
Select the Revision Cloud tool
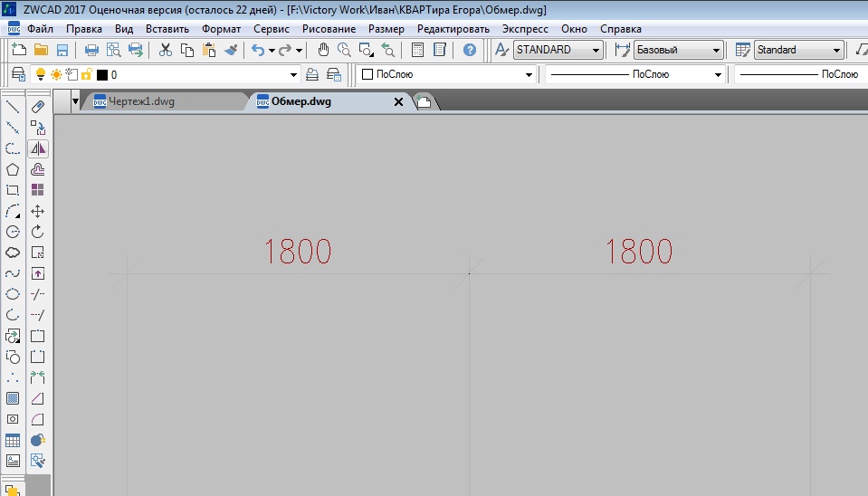tap(13, 253)
